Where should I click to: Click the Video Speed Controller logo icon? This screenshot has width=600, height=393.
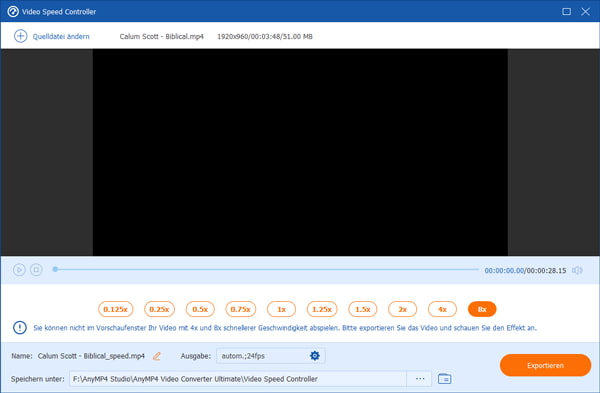click(x=13, y=11)
